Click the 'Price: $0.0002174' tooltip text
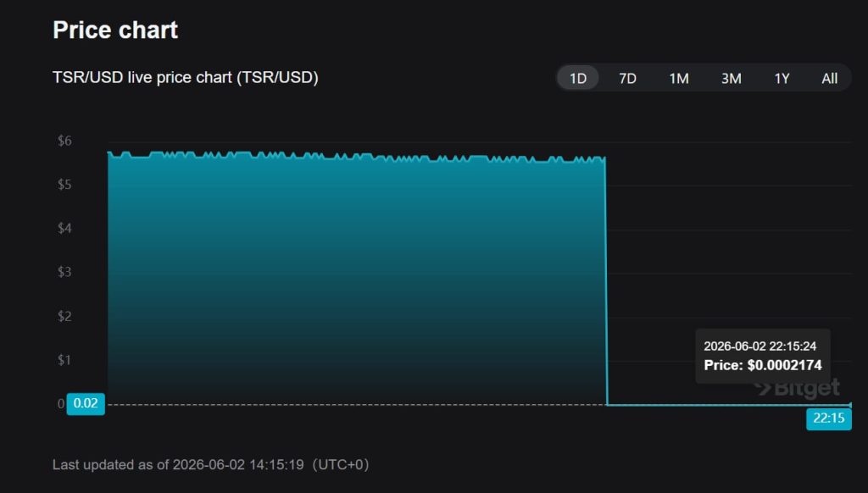 763,365
